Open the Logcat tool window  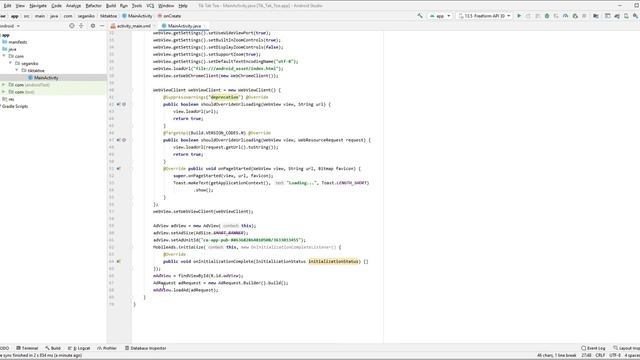coord(79,348)
